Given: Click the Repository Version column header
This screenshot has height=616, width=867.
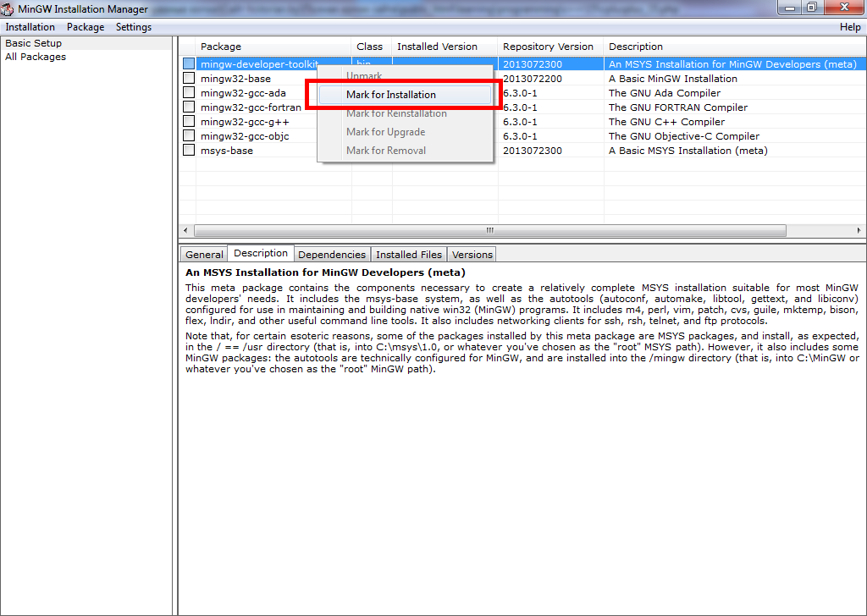Looking at the screenshot, I should (x=548, y=47).
